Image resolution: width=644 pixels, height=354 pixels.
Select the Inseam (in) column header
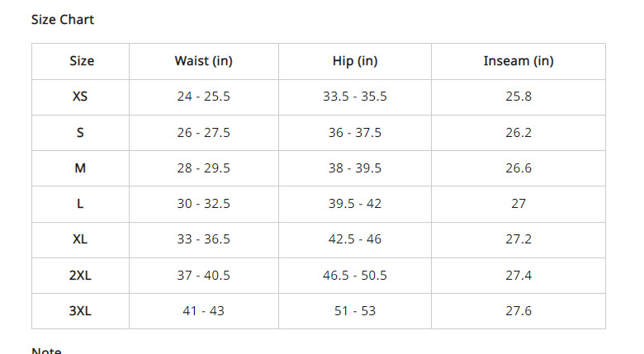(x=518, y=61)
